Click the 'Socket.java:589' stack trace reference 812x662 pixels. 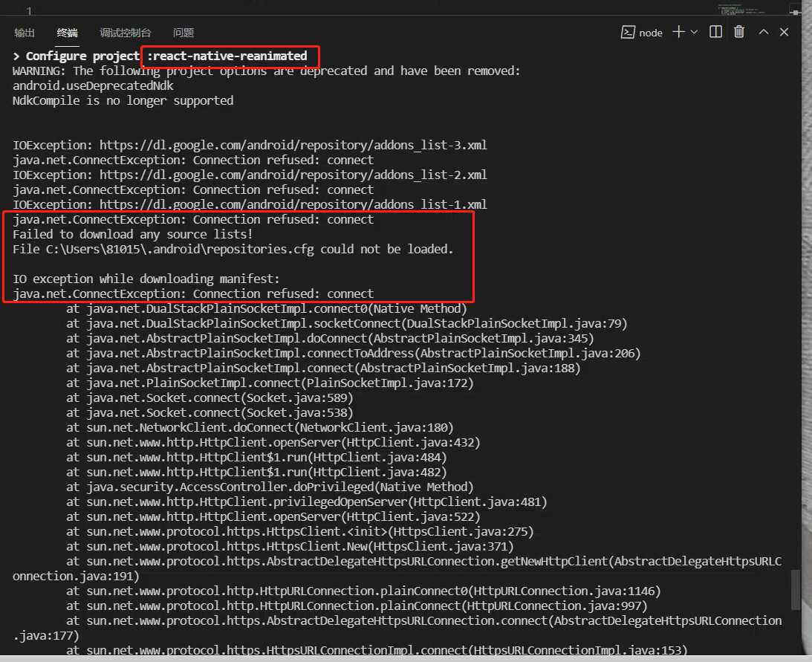coord(296,397)
